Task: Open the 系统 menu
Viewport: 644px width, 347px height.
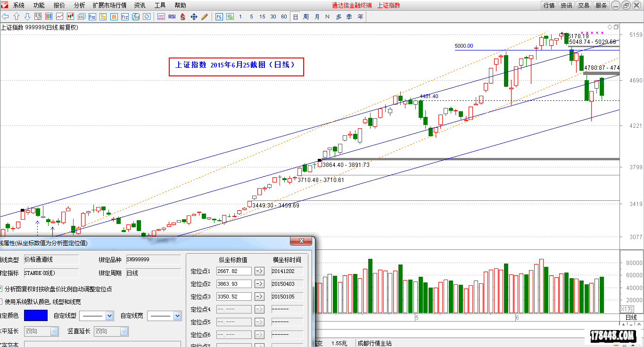Action: [x=19, y=5]
